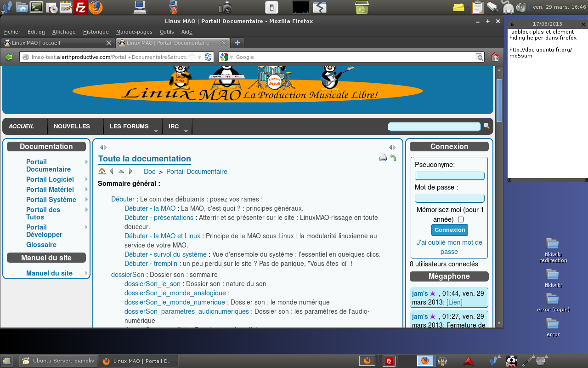The width and height of the screenshot is (588, 368).
Task: Open the clipboard manager in top panel
Action: [478, 7]
